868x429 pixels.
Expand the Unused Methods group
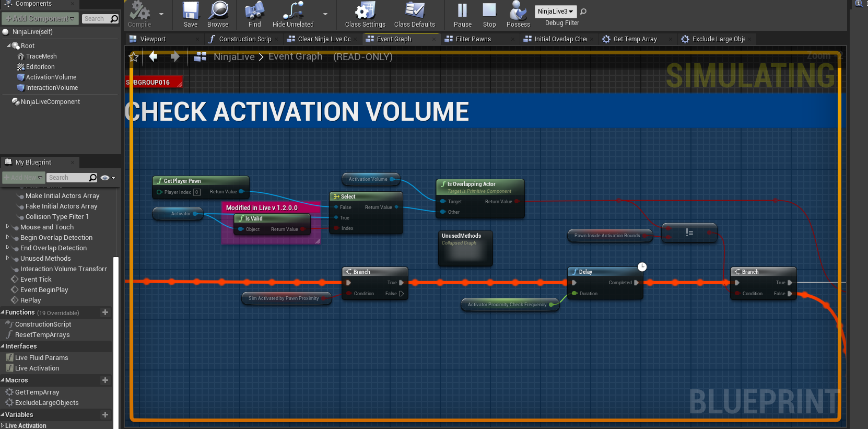7,258
